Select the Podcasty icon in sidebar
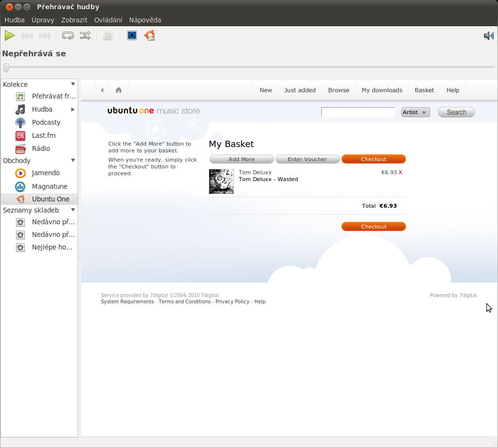This screenshot has height=448, width=498. point(20,123)
